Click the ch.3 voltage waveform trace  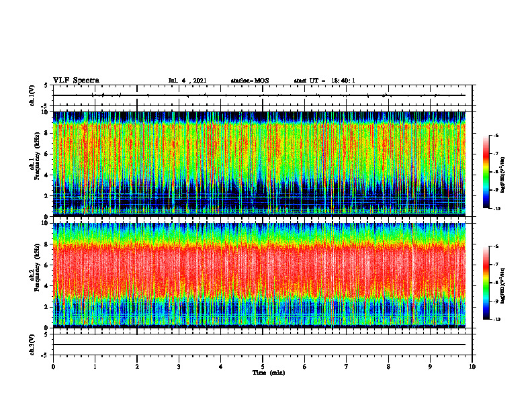click(x=259, y=345)
